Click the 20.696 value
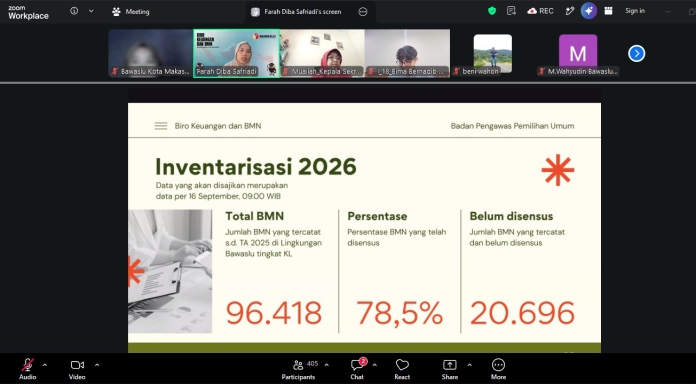Viewport: 696px width, 384px height. 522,313
